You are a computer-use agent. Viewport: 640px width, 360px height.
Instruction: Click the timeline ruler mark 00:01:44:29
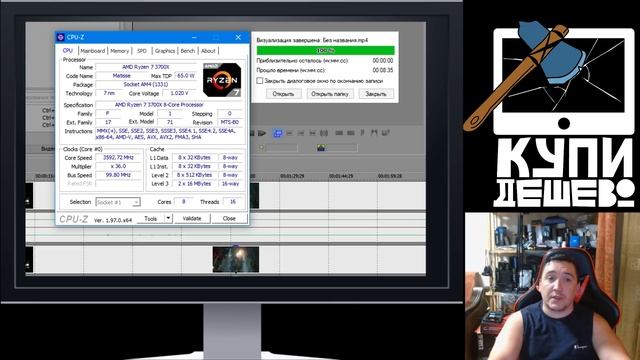341,176
